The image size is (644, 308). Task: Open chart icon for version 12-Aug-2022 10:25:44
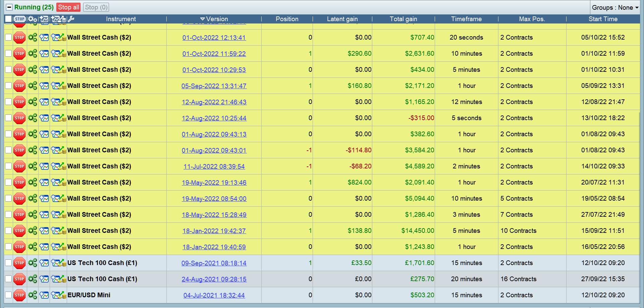point(44,118)
